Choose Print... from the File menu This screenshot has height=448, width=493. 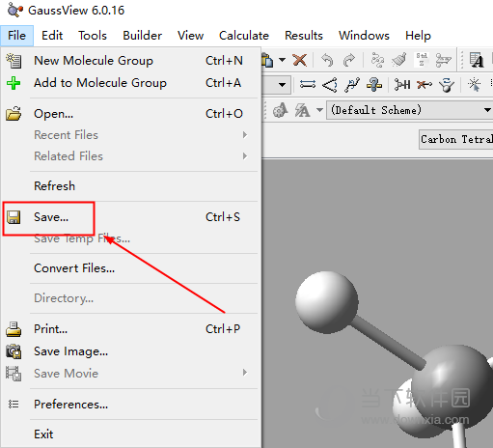[131, 329]
